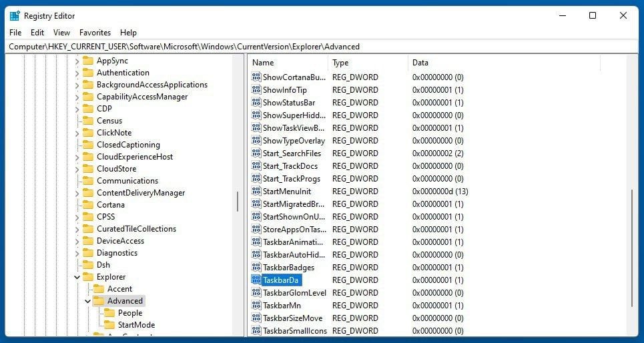Image resolution: width=644 pixels, height=343 pixels.
Task: Expand the Authentication key
Action: (x=77, y=73)
